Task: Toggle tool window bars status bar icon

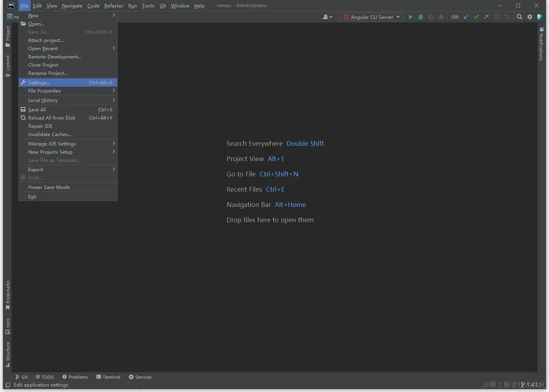Action: click(8, 385)
